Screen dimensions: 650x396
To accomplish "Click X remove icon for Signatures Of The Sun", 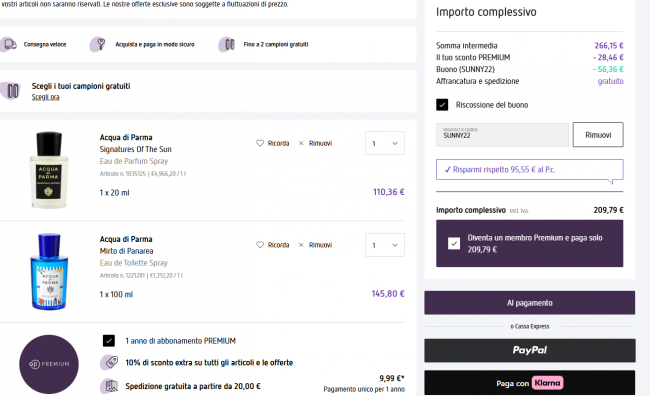I will click(x=301, y=143).
